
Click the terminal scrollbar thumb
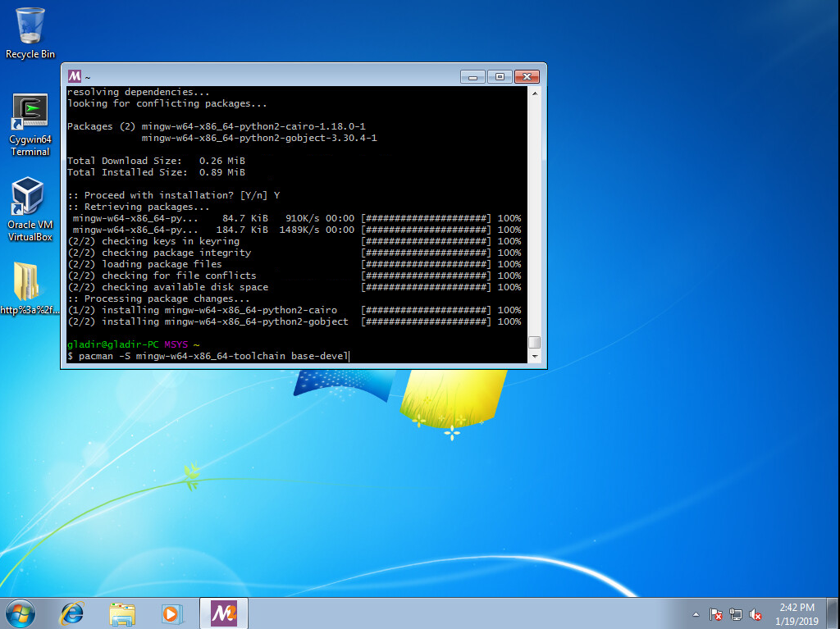coord(534,342)
